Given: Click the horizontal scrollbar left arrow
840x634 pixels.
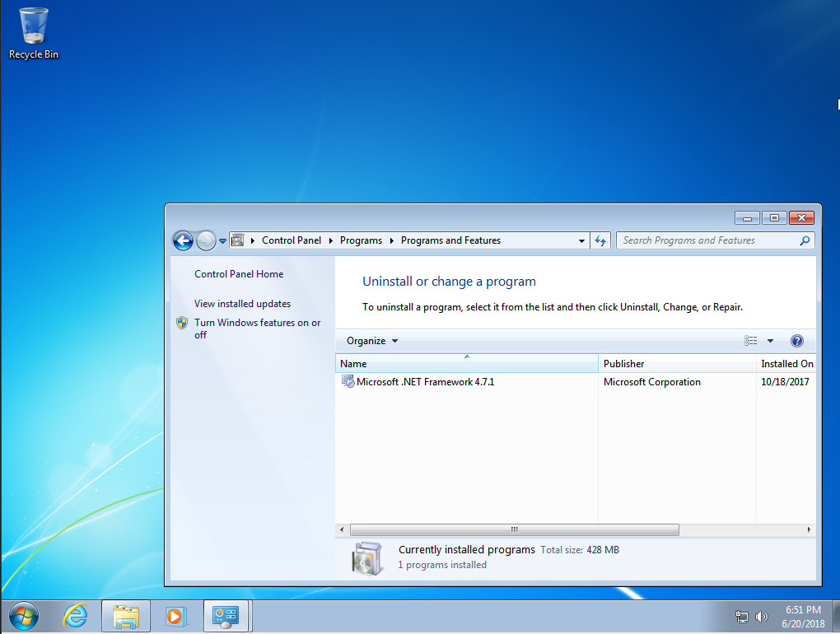Looking at the screenshot, I should (342, 529).
